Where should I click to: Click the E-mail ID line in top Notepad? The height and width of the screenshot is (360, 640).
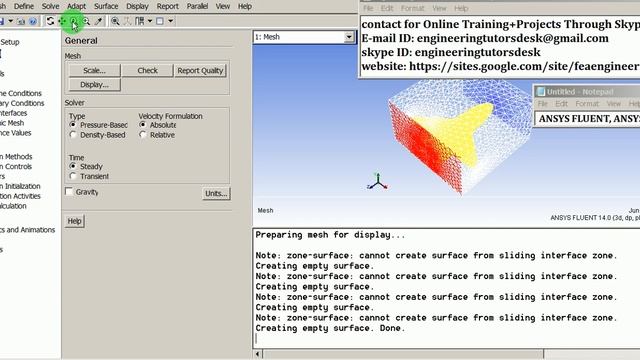click(485, 38)
